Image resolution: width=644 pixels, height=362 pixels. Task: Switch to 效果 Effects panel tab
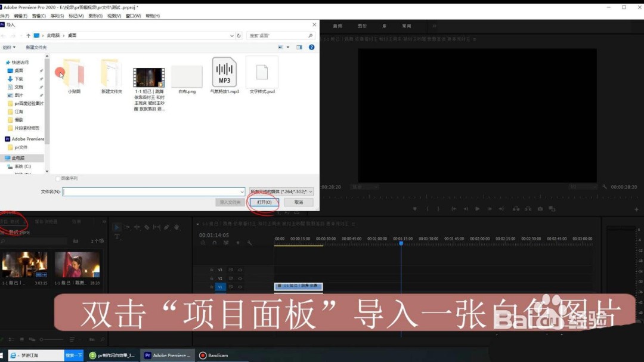point(77,221)
